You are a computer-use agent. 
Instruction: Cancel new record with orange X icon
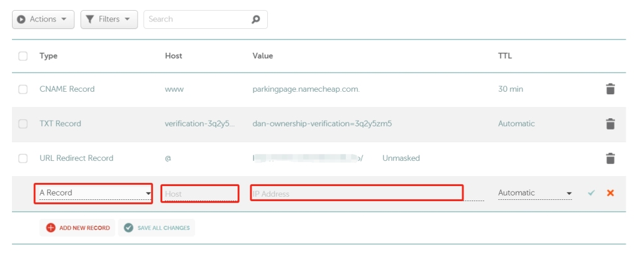610,193
